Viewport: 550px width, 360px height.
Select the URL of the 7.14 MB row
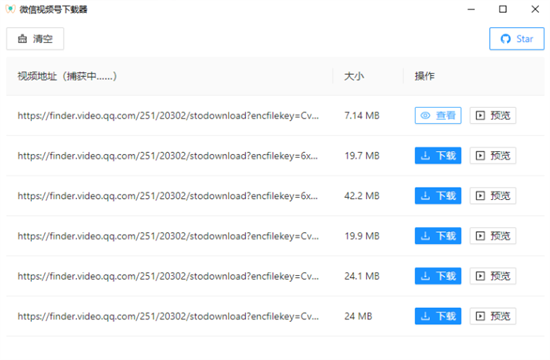click(x=168, y=115)
